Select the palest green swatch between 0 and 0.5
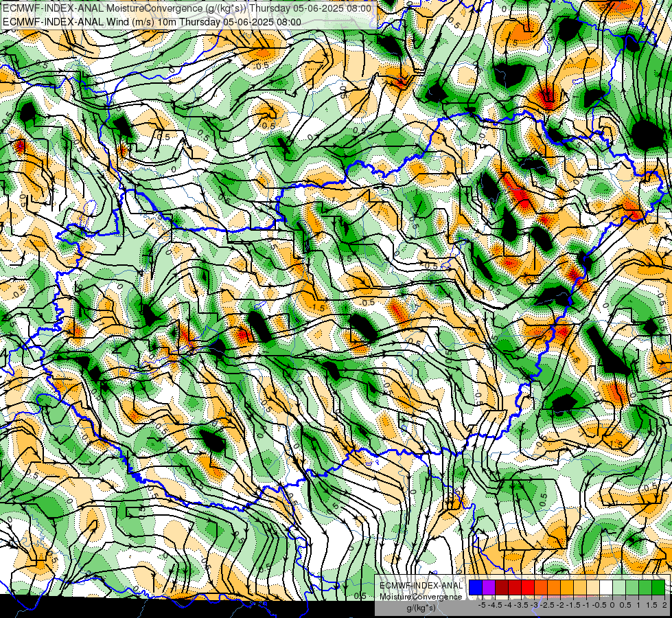The image size is (672, 618). [619, 587]
